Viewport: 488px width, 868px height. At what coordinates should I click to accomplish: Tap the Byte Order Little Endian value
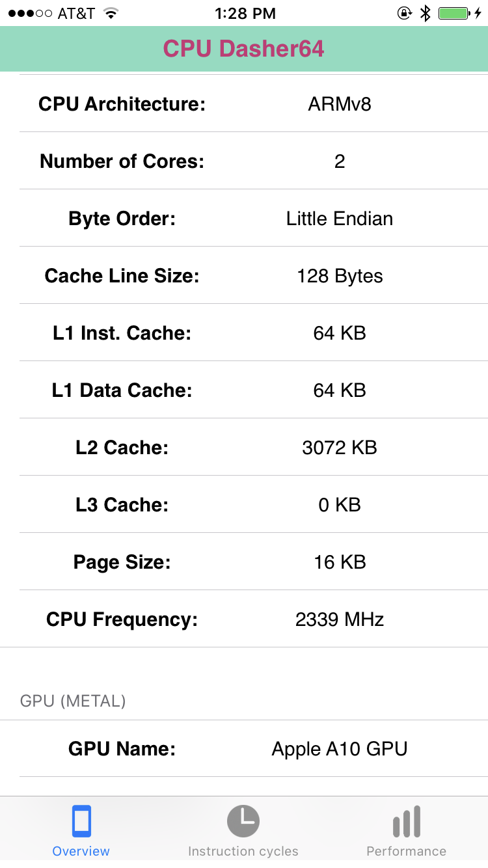point(340,218)
